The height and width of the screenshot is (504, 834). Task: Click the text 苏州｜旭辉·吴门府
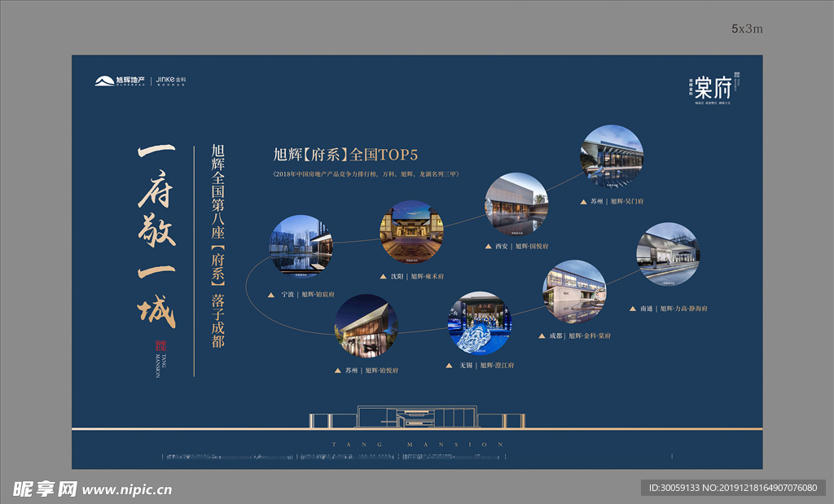[x=617, y=201]
